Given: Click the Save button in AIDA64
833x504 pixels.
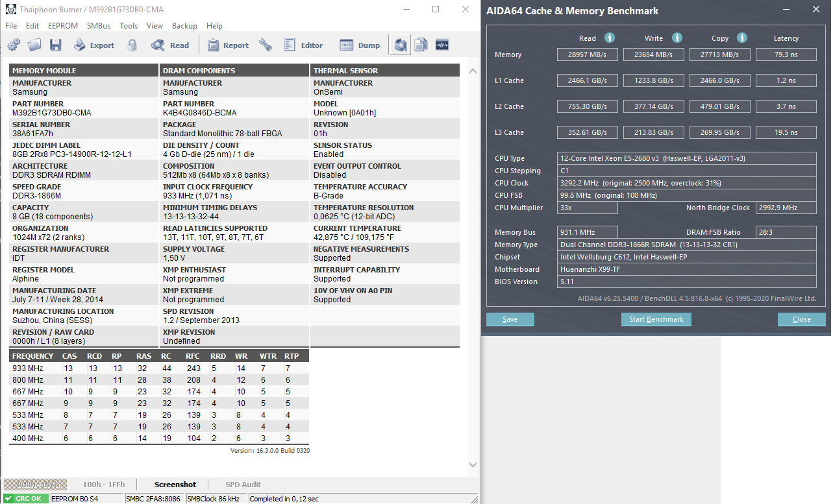Looking at the screenshot, I should 510,319.
